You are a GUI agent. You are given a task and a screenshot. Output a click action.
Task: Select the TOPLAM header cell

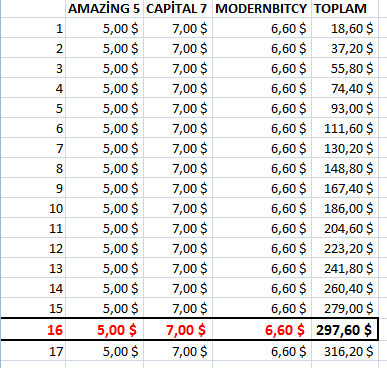pyautogui.click(x=345, y=9)
